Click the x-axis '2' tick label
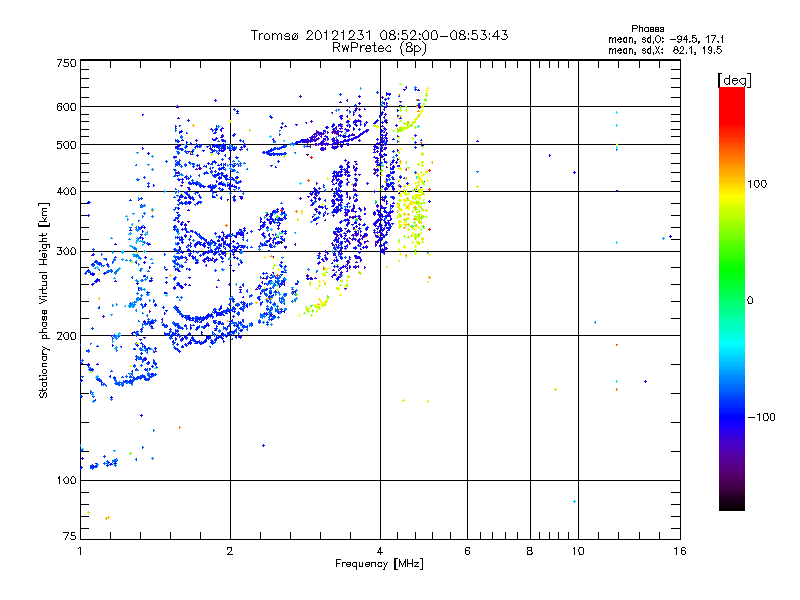 pyautogui.click(x=230, y=551)
